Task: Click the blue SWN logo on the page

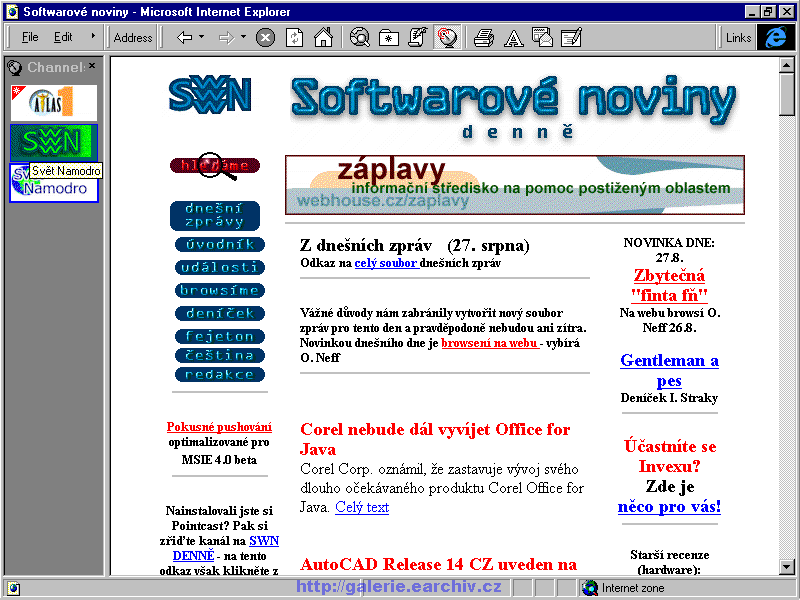Action: click(x=210, y=95)
